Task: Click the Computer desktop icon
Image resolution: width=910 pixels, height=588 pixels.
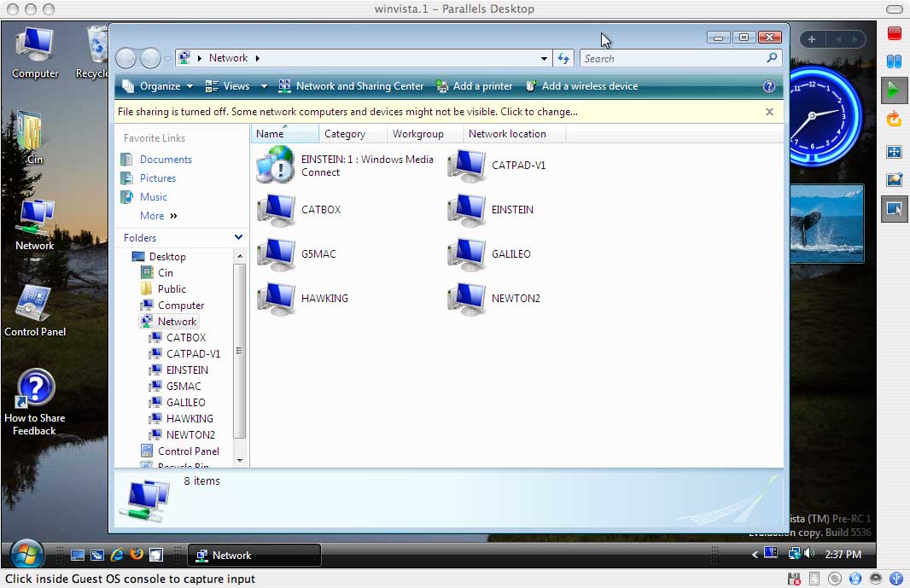Action: [x=35, y=53]
